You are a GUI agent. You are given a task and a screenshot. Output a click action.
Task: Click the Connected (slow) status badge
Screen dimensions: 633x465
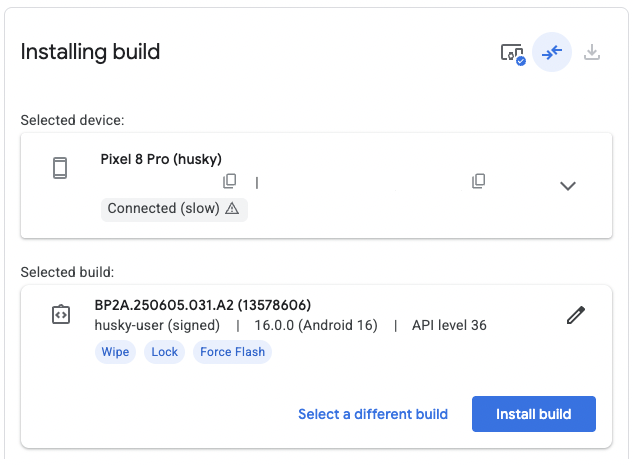tap(174, 209)
